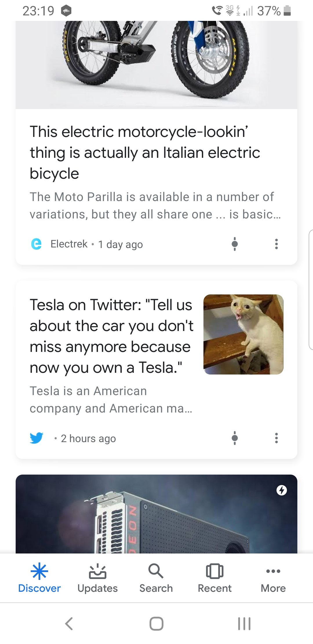Viewport: 313px width, 644px height.
Task: Tap the AMP lightning bolt badge
Action: 282,490
